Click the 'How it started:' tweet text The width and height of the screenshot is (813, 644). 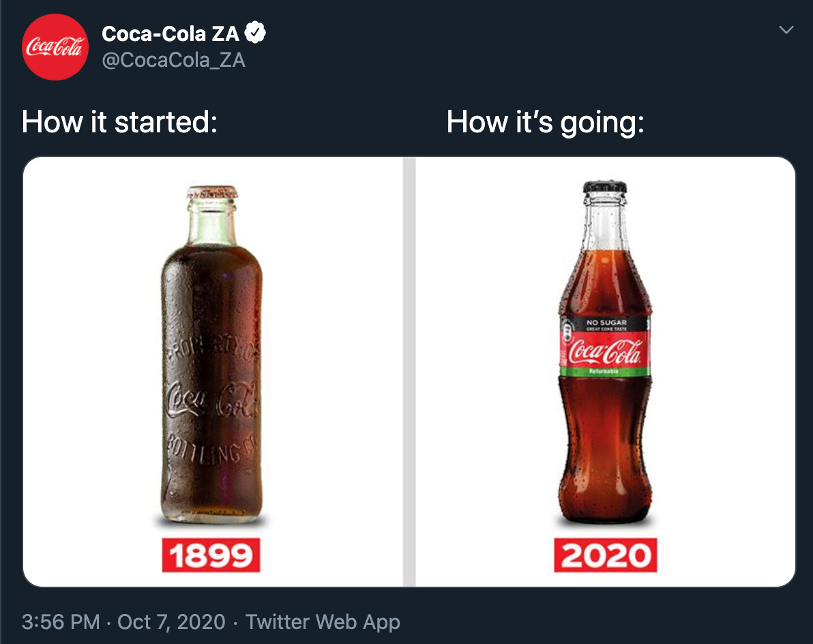[x=119, y=122]
